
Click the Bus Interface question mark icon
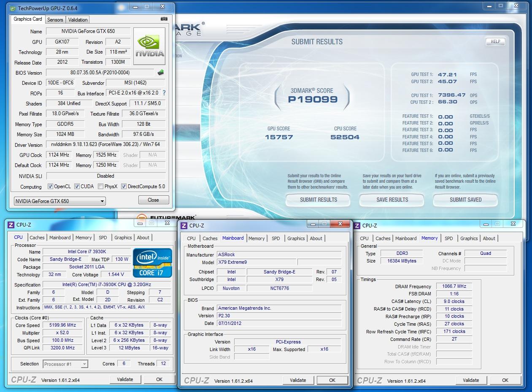tap(164, 93)
